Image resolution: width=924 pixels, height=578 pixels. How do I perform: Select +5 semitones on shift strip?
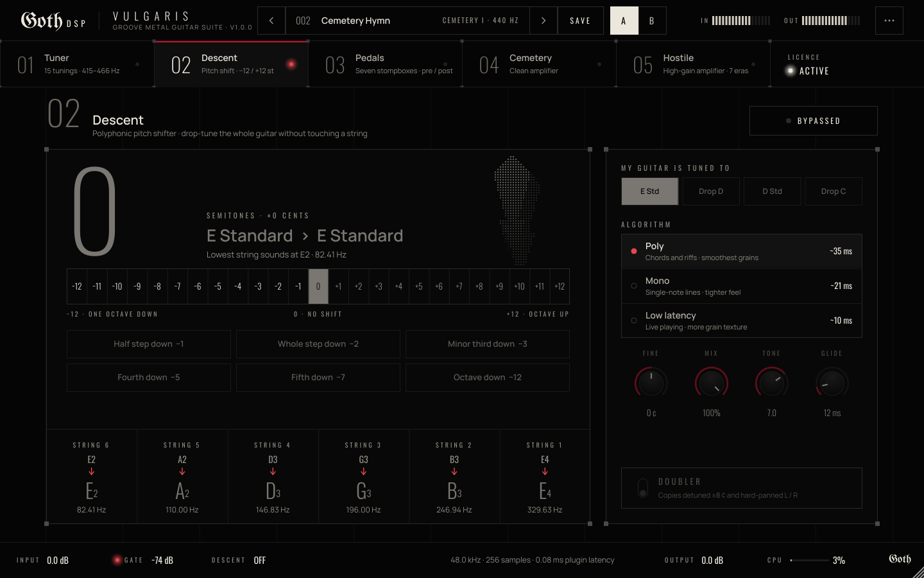[x=419, y=286]
